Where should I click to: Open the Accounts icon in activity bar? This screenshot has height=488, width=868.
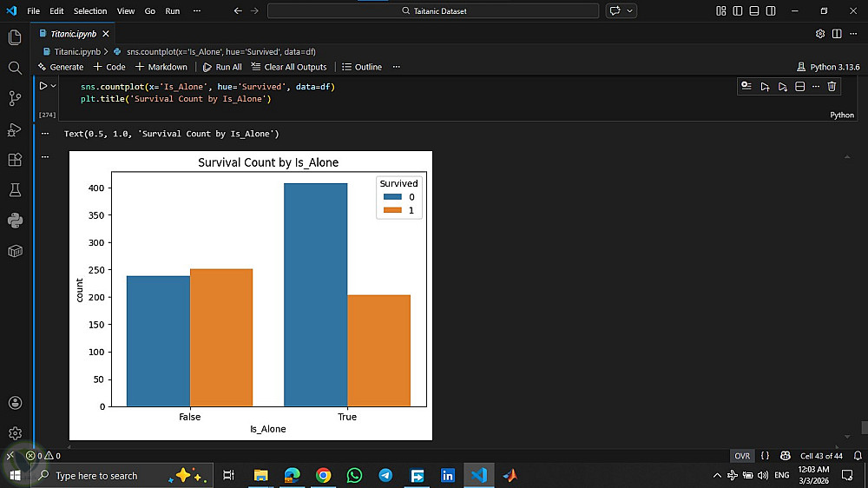(15, 403)
